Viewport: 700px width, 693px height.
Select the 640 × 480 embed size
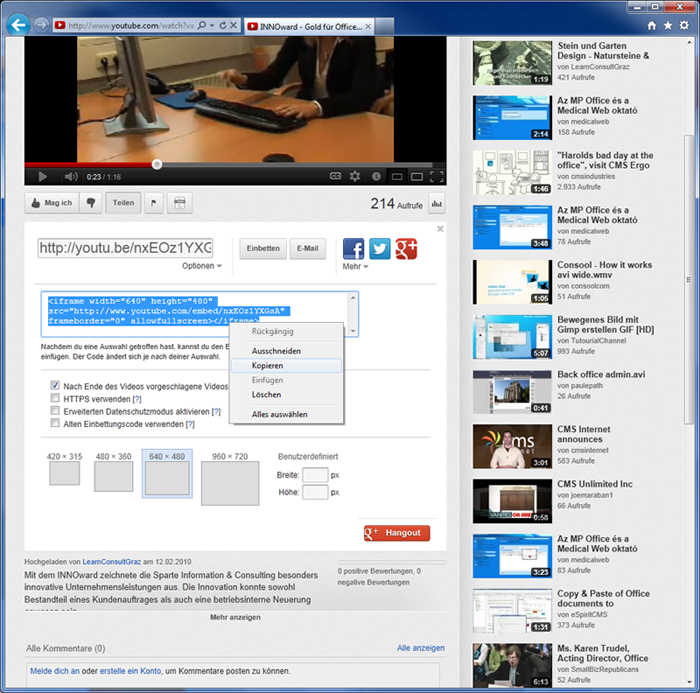(167, 473)
